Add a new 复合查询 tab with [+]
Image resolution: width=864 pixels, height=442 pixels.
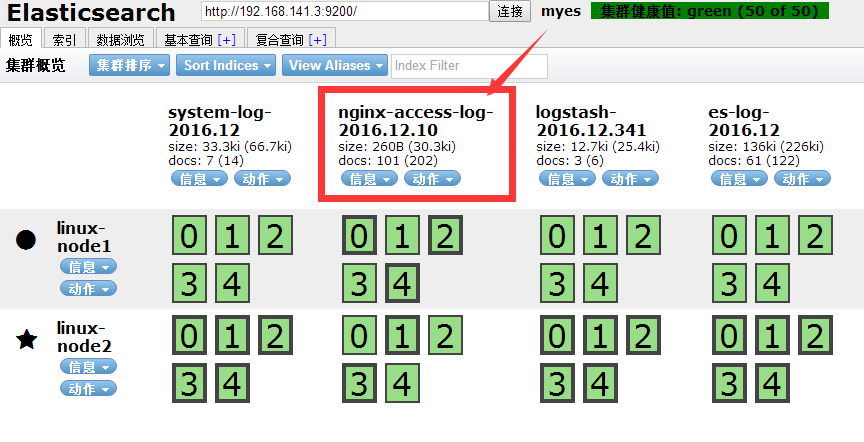tap(317, 40)
